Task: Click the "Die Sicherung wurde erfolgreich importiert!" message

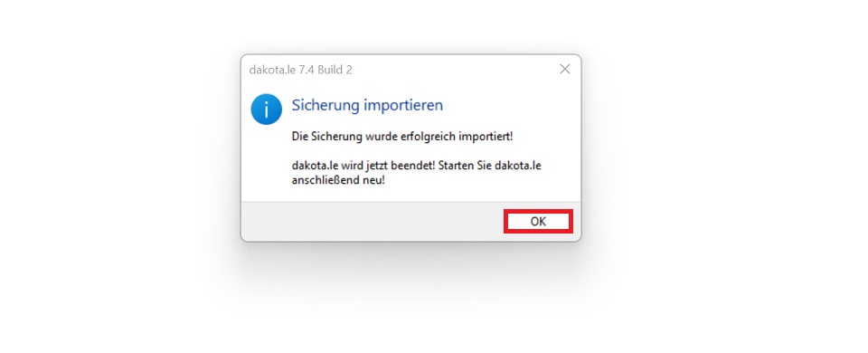Action: tap(401, 136)
